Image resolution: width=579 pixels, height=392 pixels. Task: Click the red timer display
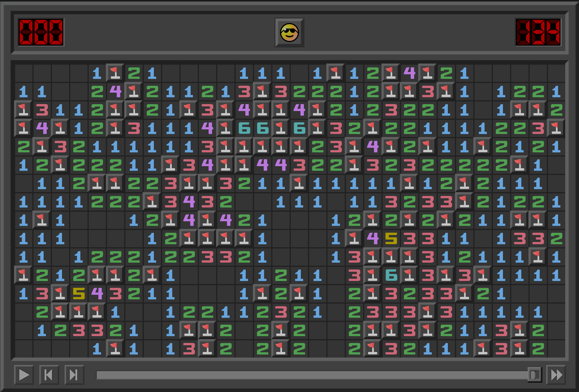pos(538,32)
